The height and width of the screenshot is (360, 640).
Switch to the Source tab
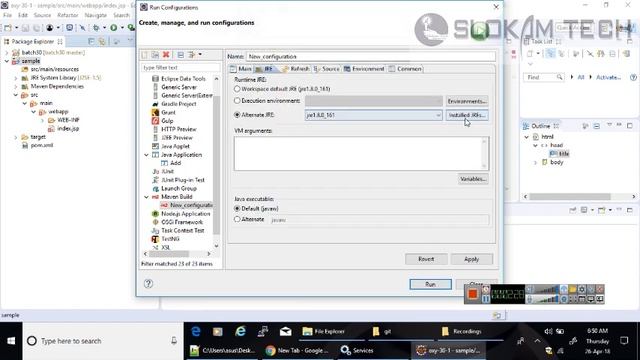pos(327,69)
